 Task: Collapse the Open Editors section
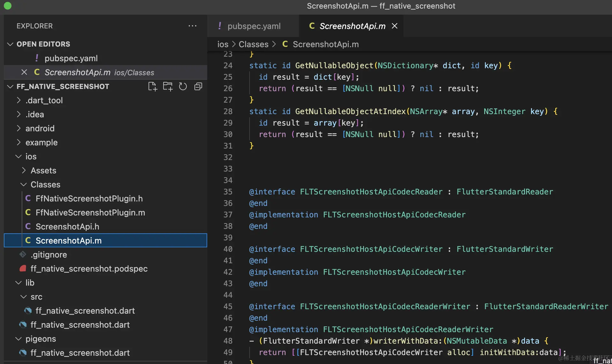coord(10,44)
